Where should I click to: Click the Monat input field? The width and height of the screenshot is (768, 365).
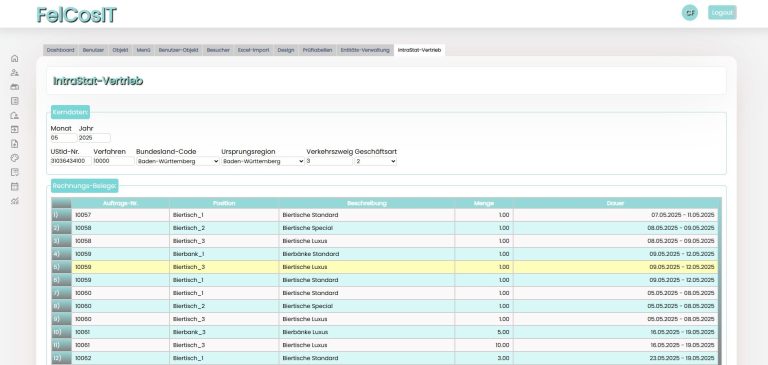[x=63, y=138]
